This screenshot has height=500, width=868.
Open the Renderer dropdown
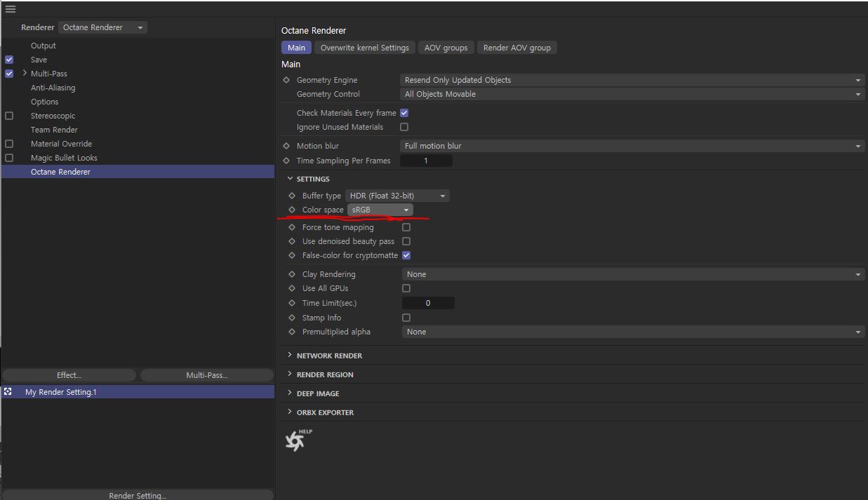click(102, 27)
